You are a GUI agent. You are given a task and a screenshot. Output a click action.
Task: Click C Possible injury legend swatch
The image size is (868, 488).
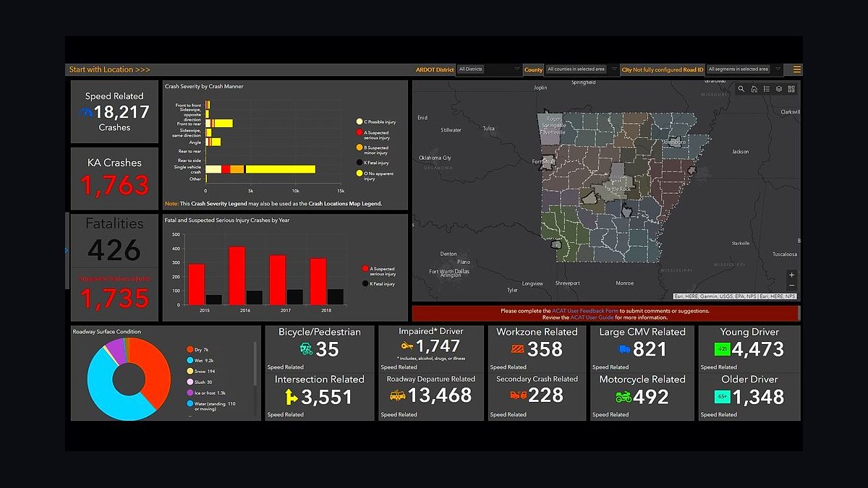coord(358,121)
